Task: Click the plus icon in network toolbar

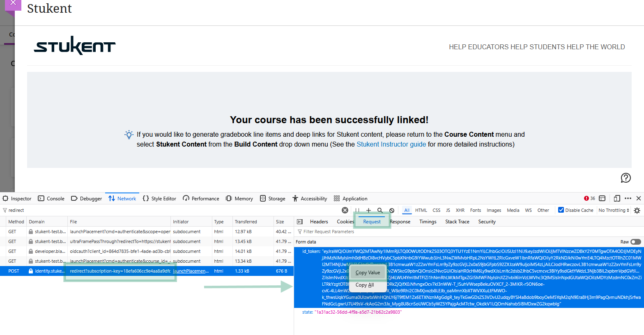Action: click(368, 210)
